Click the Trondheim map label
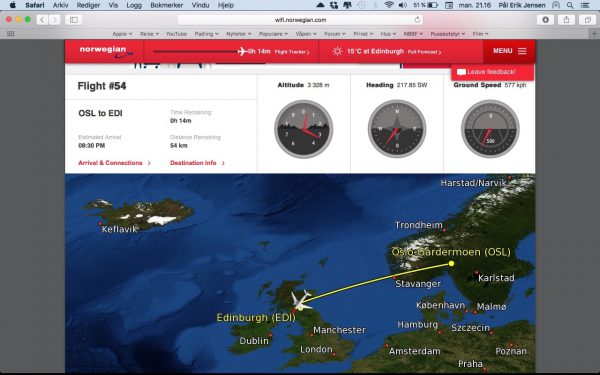Viewport: 600px width, 375px height. coord(419,225)
